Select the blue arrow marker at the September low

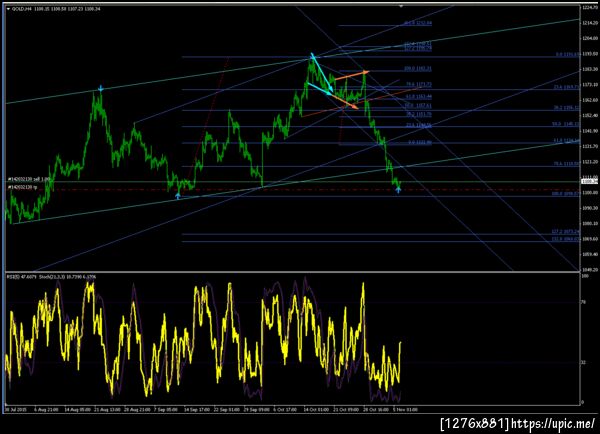pyautogui.click(x=178, y=196)
